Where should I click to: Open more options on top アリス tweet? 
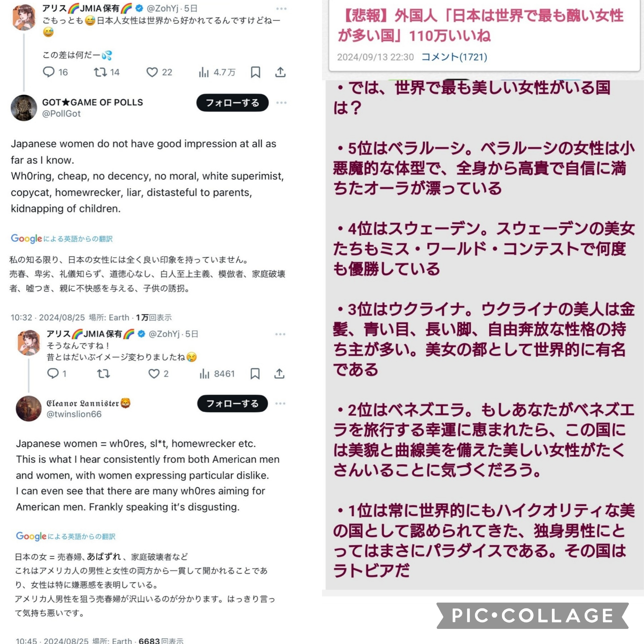281,9
